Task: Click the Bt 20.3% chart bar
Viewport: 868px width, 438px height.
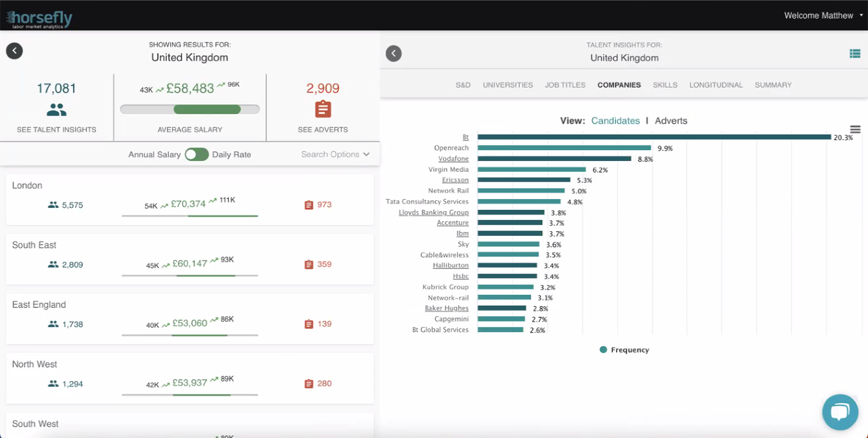Action: coord(654,137)
